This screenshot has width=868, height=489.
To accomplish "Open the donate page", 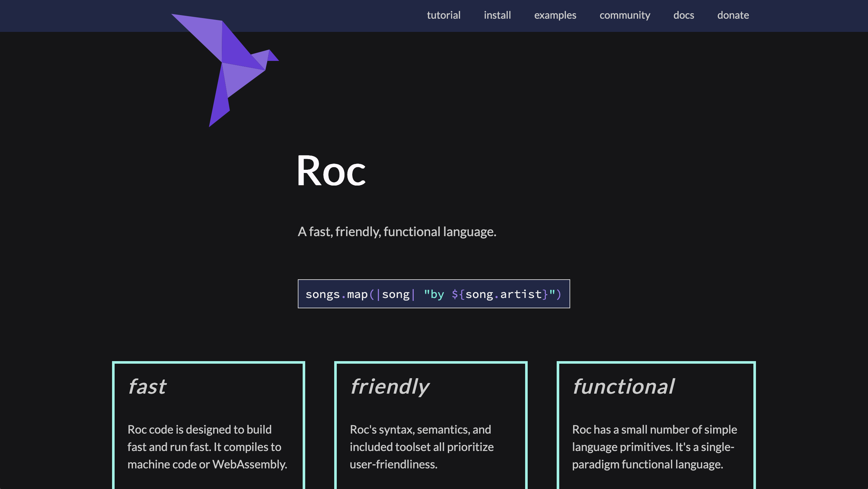I will click(733, 15).
